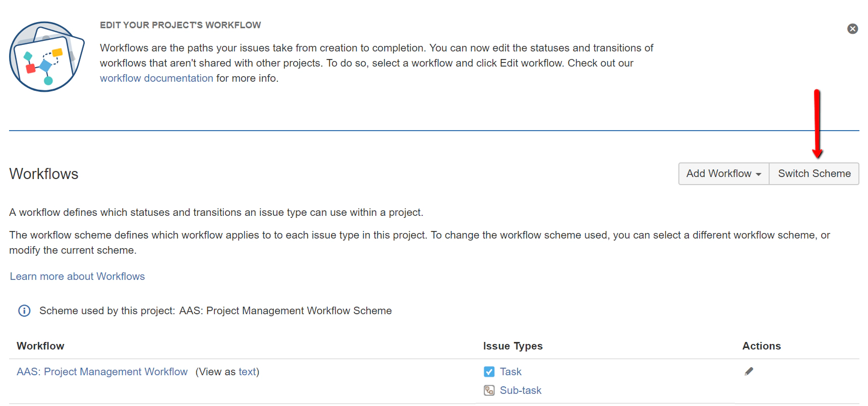View the workflow as text link
Image resolution: width=868 pixels, height=406 pixels.
pos(247,372)
